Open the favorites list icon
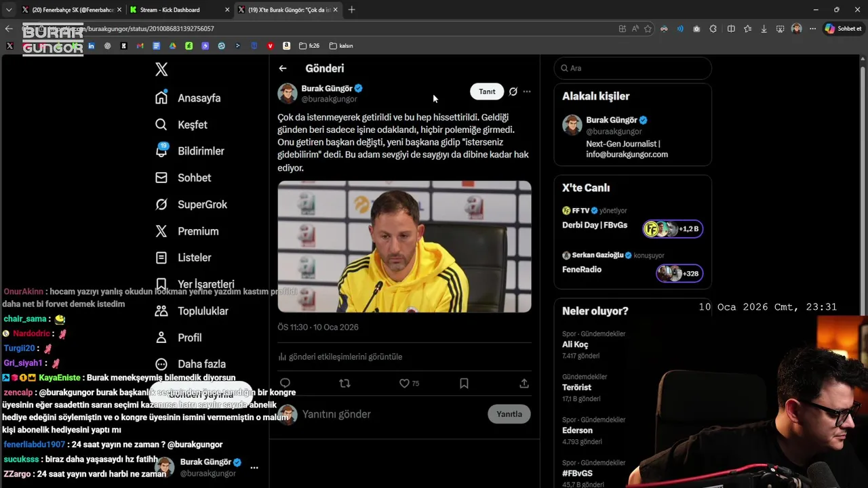 tap(747, 28)
